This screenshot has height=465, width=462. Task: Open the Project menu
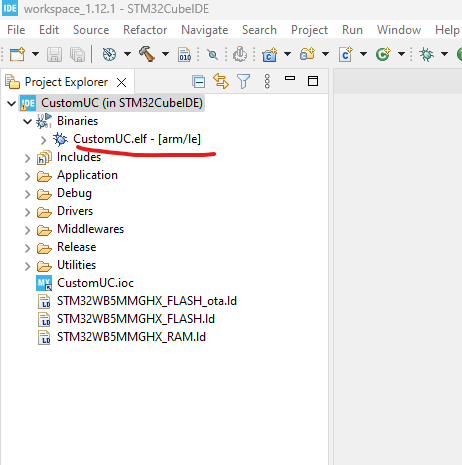tap(309, 30)
